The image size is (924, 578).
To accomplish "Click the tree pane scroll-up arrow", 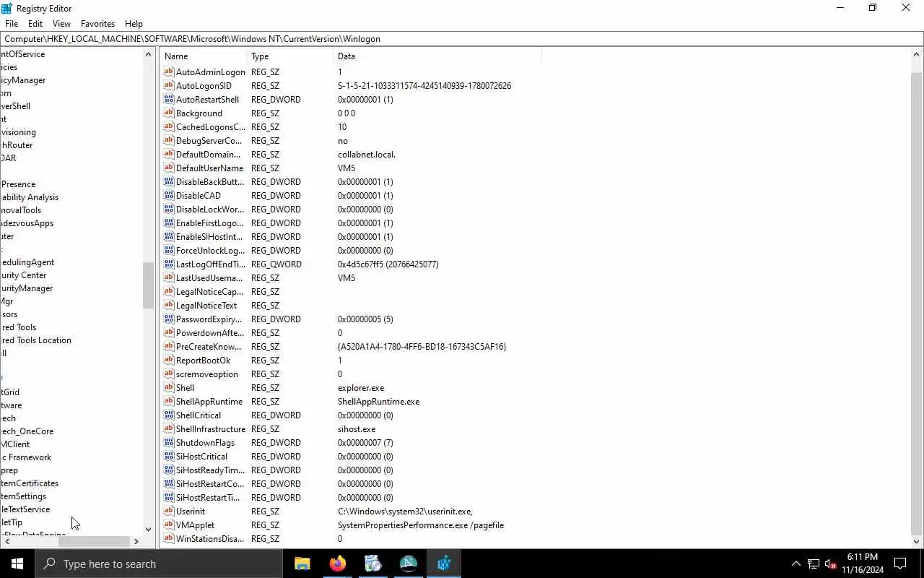I will [149, 54].
